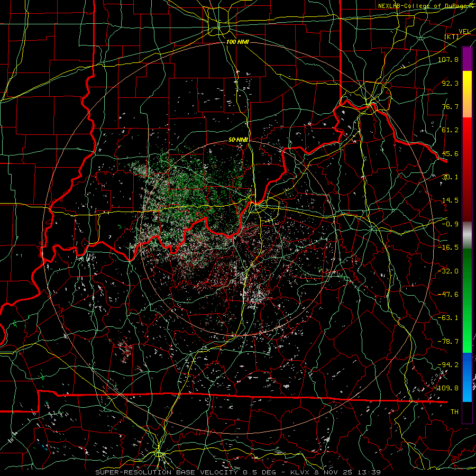Viewport: 476px width, 476px height.
Task: Select the 107.8 value on velocity scale
Action: 448,59
